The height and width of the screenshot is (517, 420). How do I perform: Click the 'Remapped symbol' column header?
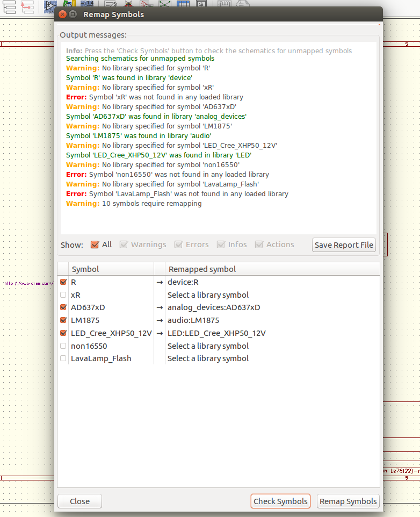tap(202, 269)
